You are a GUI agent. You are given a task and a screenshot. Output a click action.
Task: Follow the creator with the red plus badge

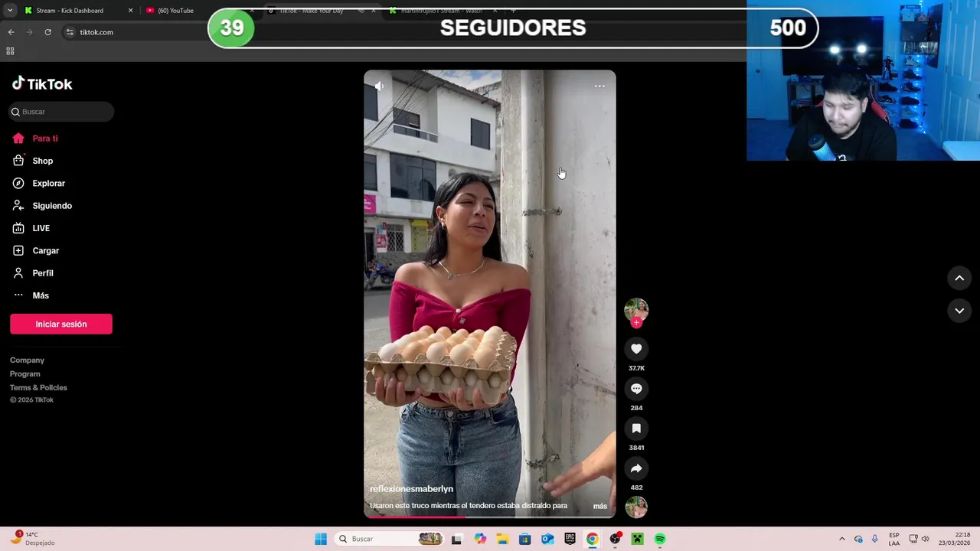636,323
